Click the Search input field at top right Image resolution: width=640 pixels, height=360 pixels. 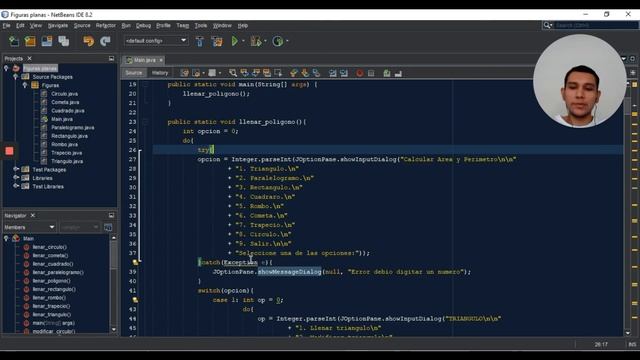595,25
